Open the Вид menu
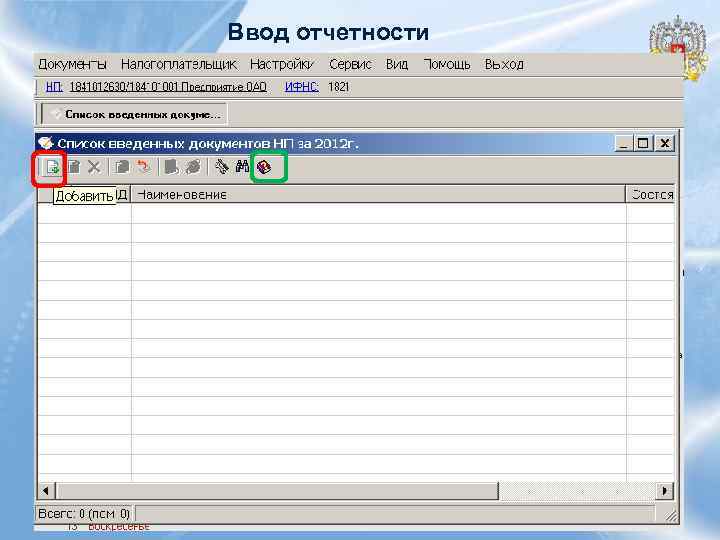Viewport: 720px width, 540px height. (397, 64)
